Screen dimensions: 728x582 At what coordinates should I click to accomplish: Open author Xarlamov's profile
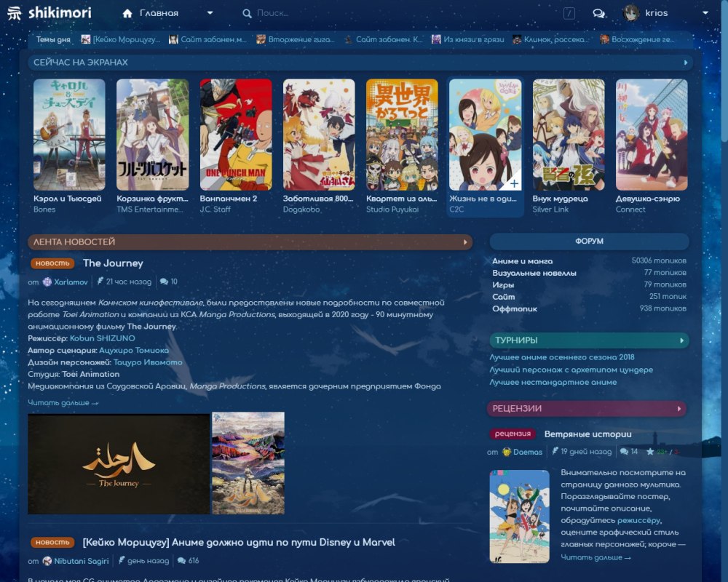(71, 282)
